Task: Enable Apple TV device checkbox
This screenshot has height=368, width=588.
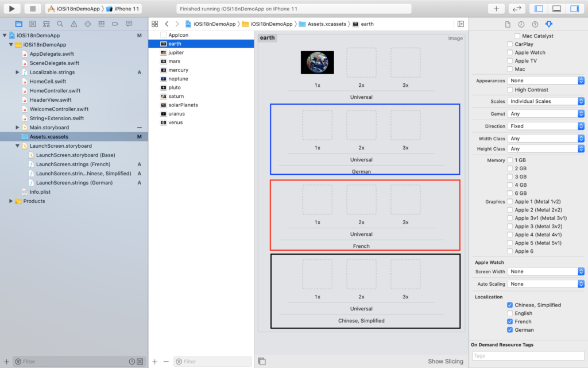Action: point(510,61)
